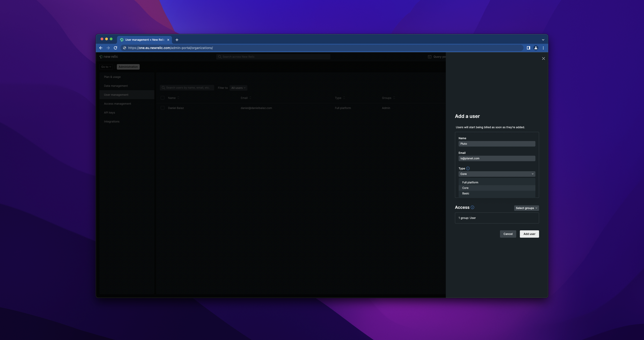Pick the Core option in list
Viewport: 644px width, 340px height.
click(x=465, y=188)
